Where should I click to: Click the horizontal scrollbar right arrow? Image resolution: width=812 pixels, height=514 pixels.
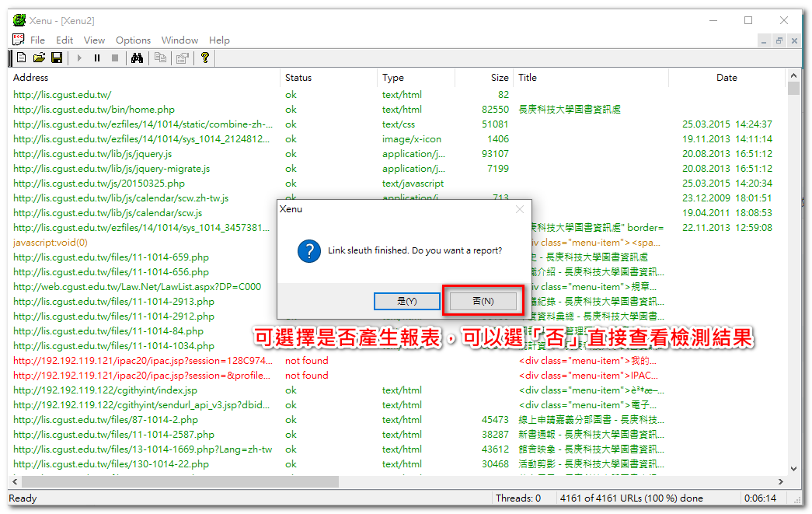tap(780, 482)
